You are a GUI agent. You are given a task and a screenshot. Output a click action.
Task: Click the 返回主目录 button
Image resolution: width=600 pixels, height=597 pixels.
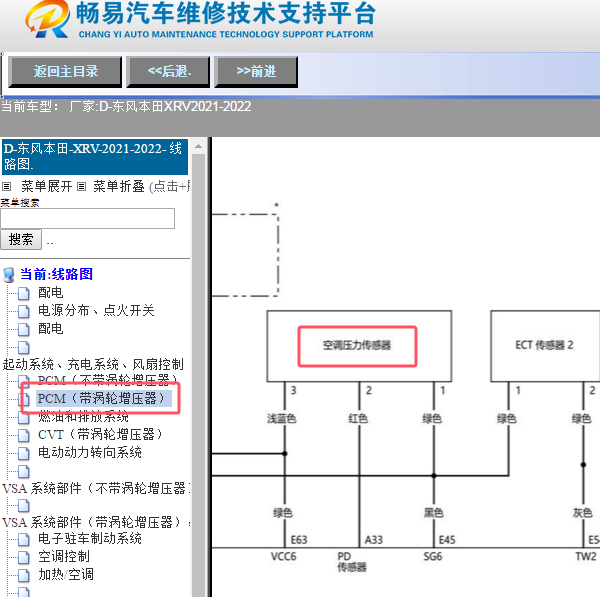[65, 72]
